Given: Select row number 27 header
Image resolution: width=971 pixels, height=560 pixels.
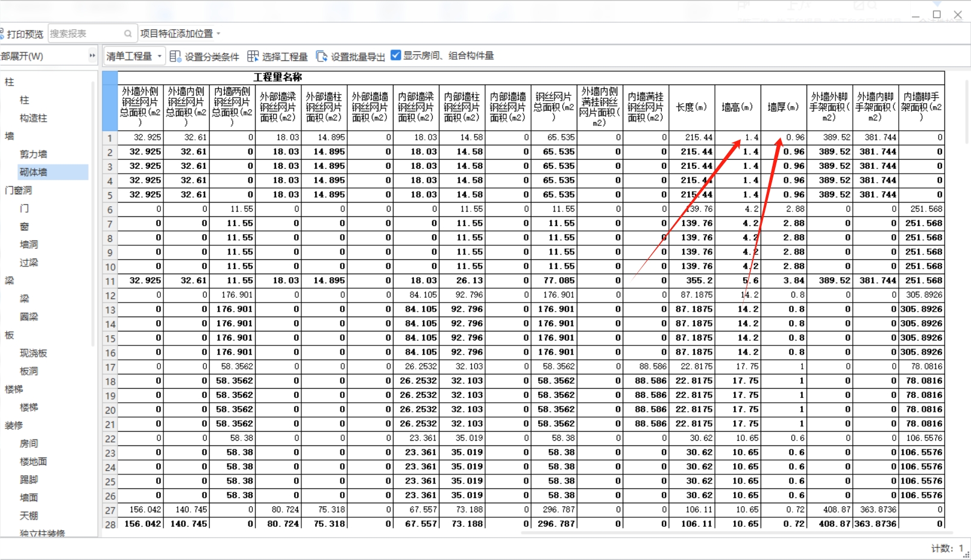Looking at the screenshot, I should coord(110,510).
